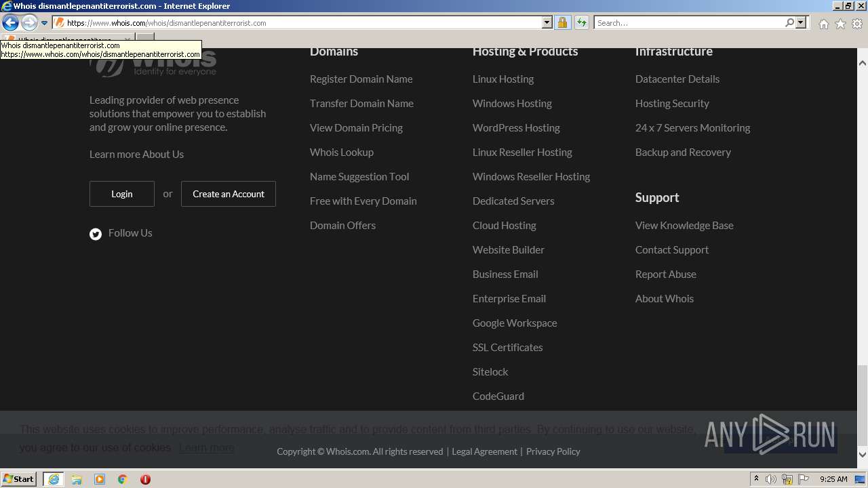This screenshot has height=488, width=868.
Task: Click the tray volume speaker icon
Action: 771,479
